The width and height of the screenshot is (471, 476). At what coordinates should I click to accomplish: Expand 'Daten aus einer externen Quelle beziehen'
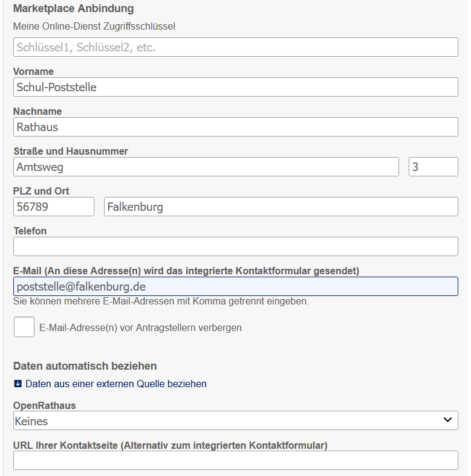point(115,384)
